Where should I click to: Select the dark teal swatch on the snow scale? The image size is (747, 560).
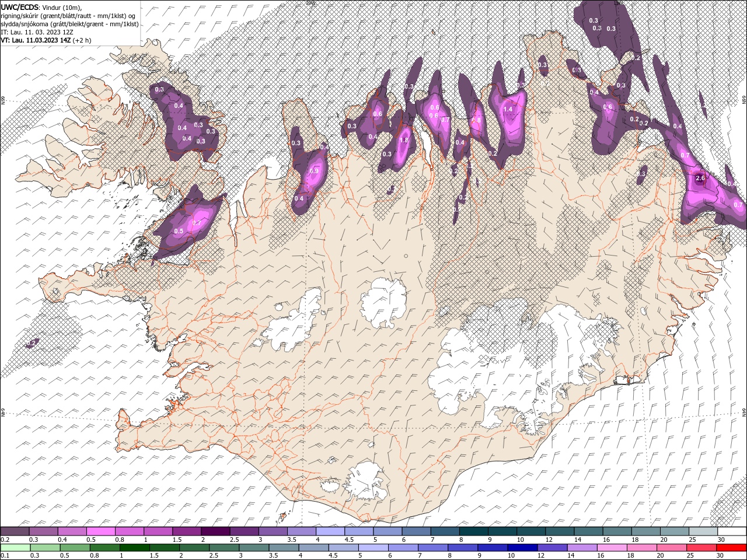pyautogui.click(x=473, y=531)
